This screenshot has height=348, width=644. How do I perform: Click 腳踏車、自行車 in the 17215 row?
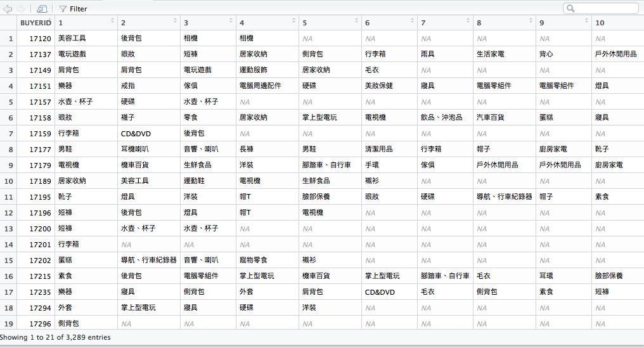tap(445, 276)
